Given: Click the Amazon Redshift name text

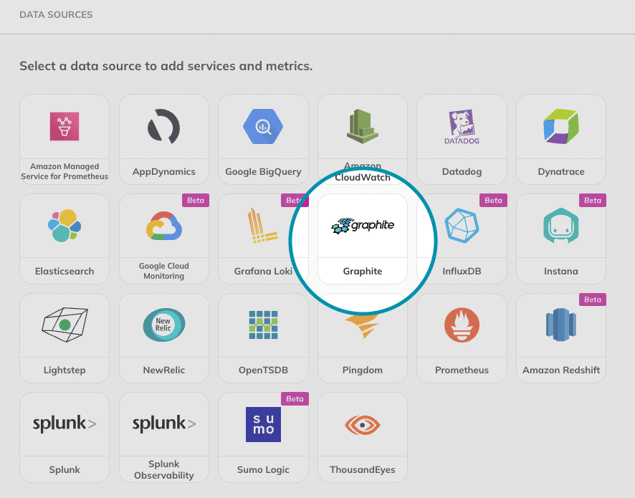Looking at the screenshot, I should point(561,370).
